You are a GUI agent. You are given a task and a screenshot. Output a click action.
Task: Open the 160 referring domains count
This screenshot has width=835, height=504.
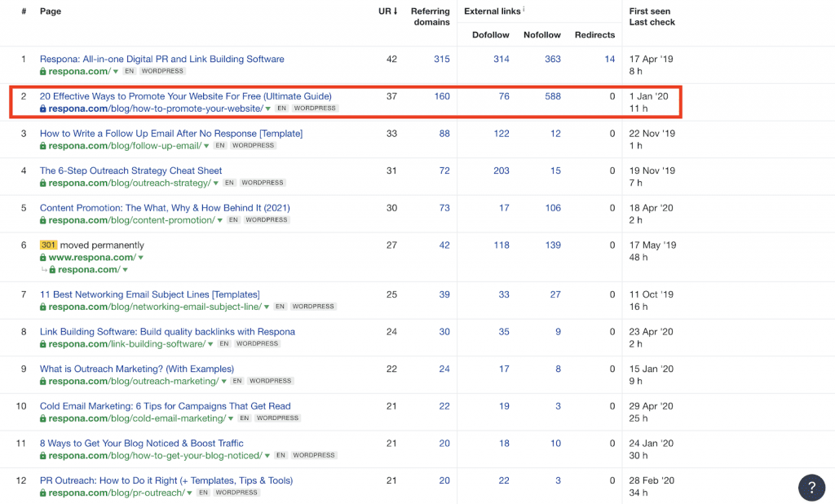tap(441, 96)
